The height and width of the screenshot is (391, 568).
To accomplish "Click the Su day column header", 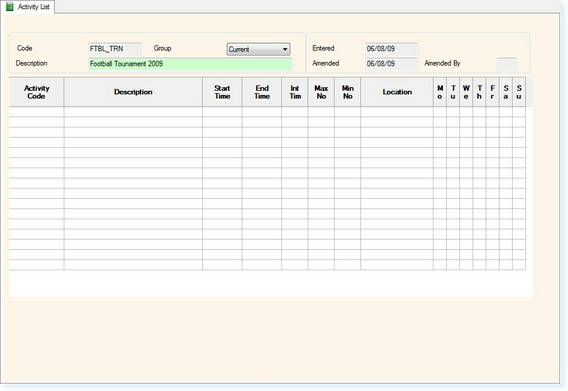I will click(x=519, y=92).
